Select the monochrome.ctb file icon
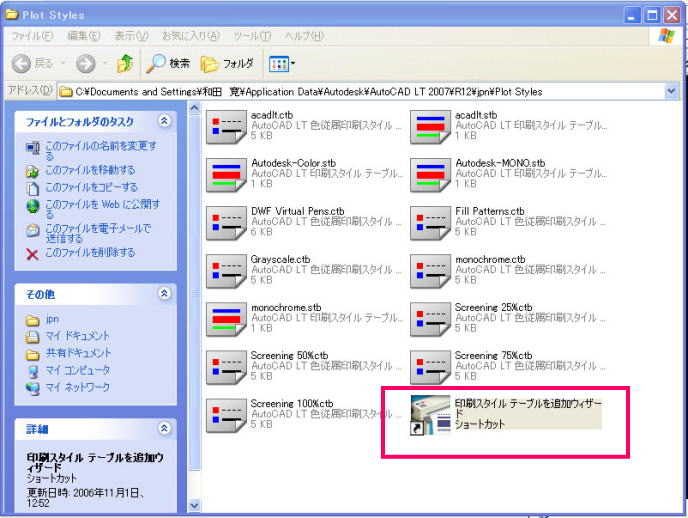 [430, 271]
